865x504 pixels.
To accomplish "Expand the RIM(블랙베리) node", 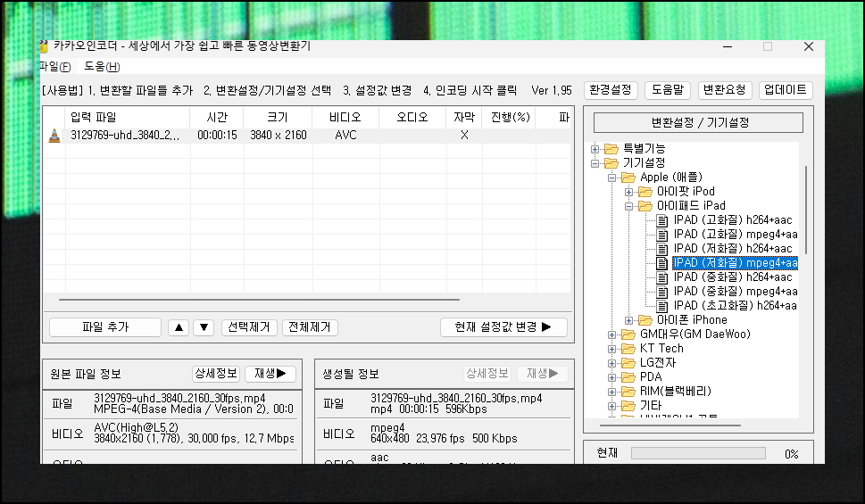I will (x=611, y=392).
